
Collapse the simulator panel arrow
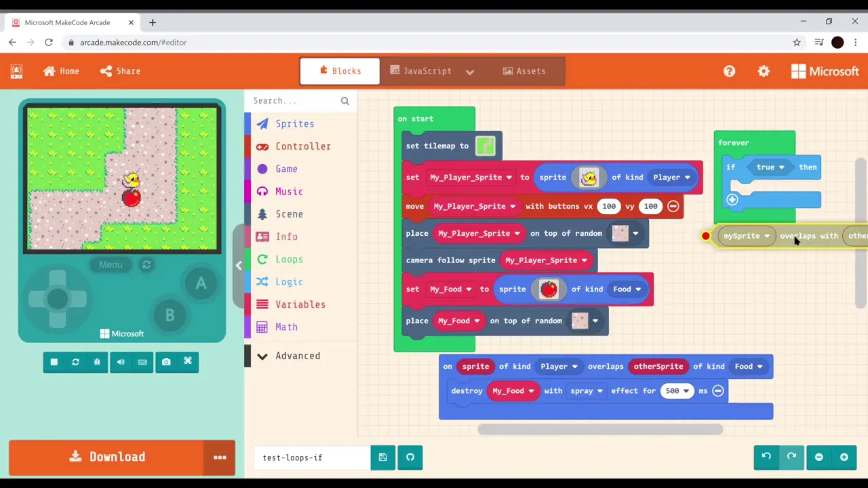pyautogui.click(x=238, y=266)
